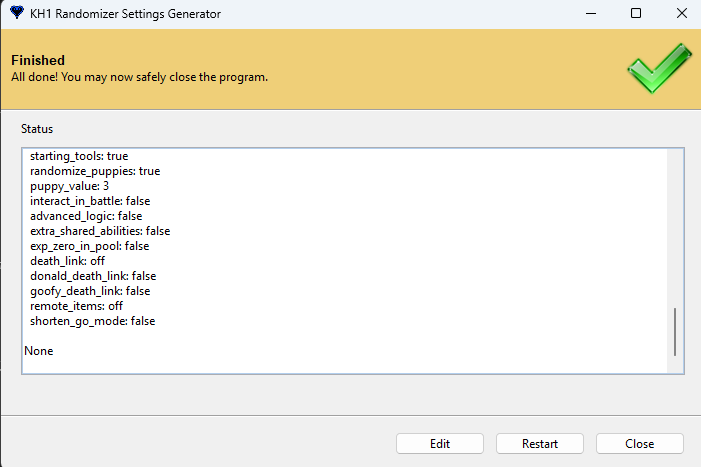Click the green checkmark icon

(658, 69)
